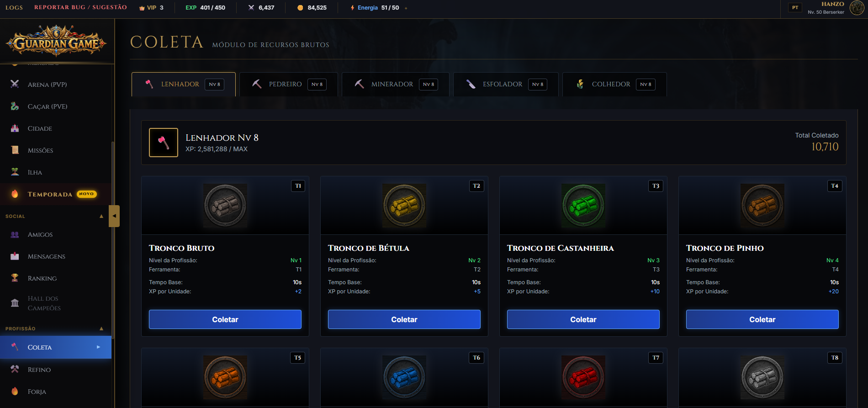Image resolution: width=868 pixels, height=408 pixels.
Task: Coletar Tronco Bruto
Action: (x=225, y=319)
